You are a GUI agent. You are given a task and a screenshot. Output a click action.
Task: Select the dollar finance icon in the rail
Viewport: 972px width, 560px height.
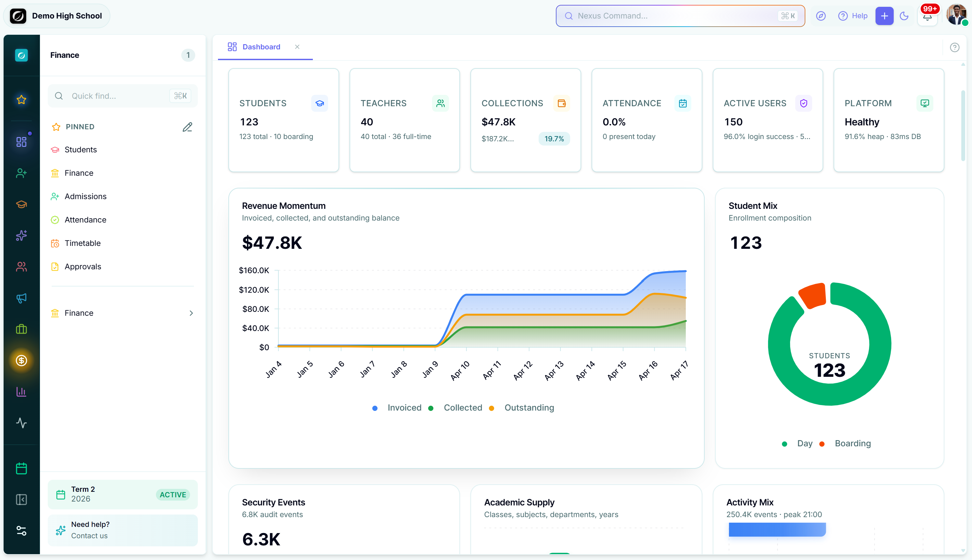21,360
